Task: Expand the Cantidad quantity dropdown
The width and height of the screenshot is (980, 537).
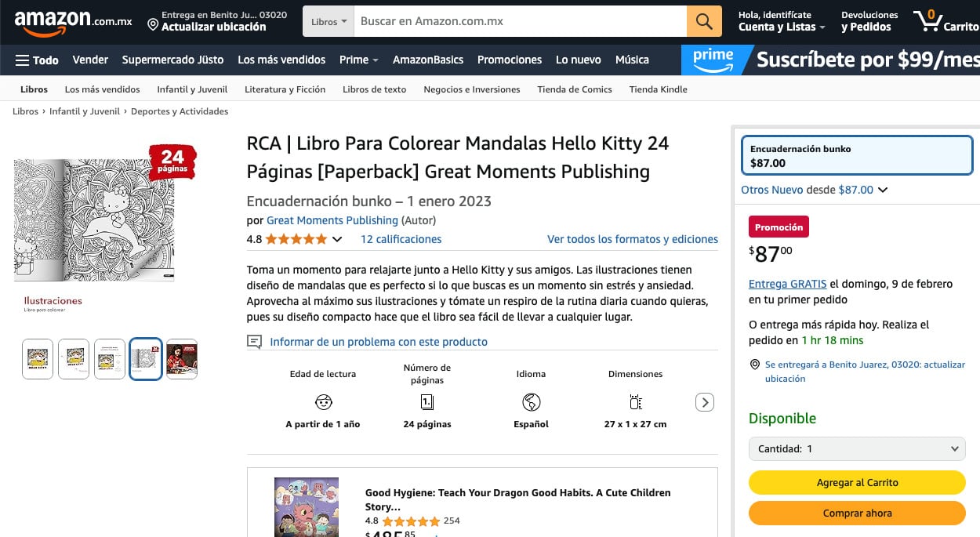Action: point(857,449)
